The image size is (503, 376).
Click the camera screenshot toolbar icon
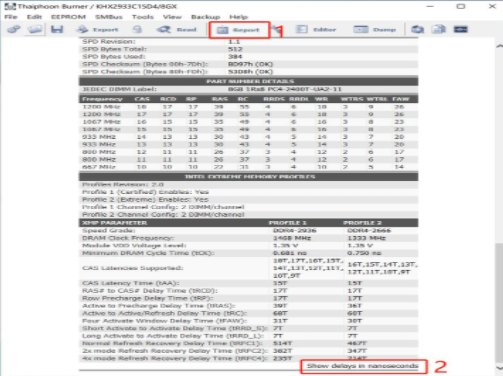[417, 29]
